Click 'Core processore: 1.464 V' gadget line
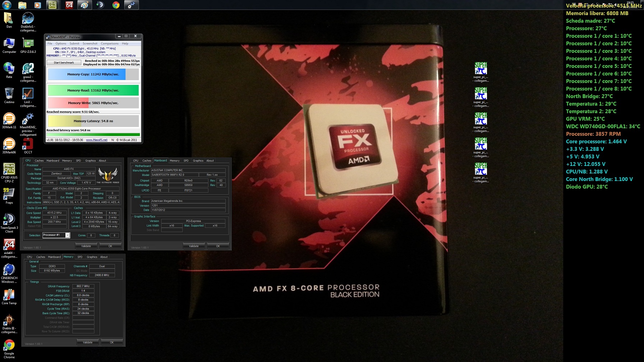Image resolution: width=644 pixels, height=362 pixels. [596, 141]
